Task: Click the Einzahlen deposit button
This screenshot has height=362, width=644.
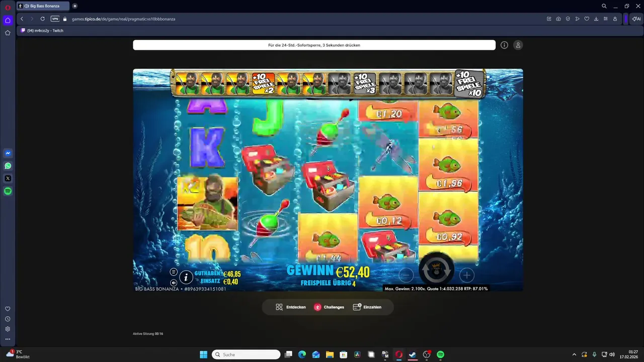Action: point(367,307)
